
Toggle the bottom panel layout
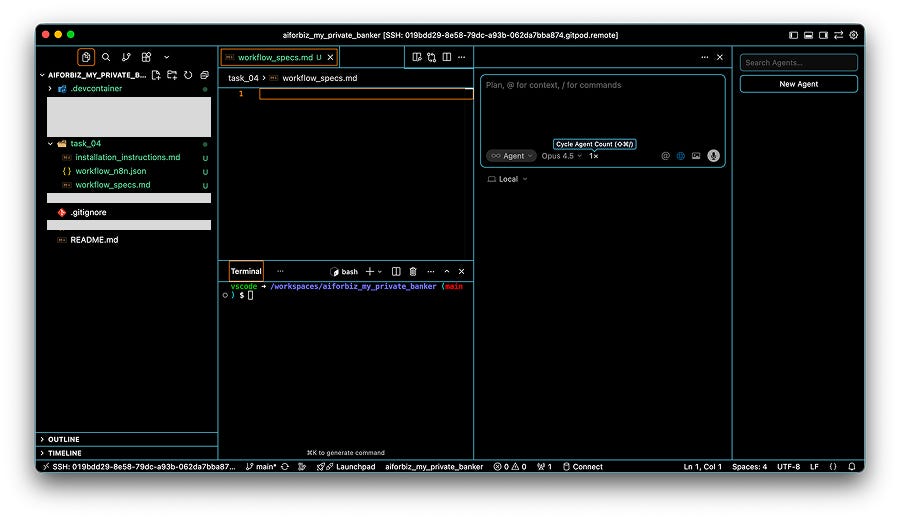point(808,35)
